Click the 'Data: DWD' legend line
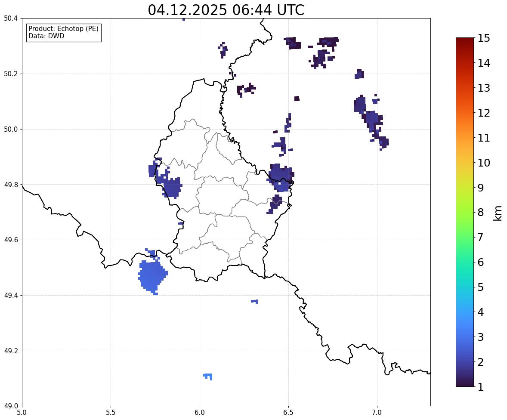The image size is (507, 420). coord(46,36)
